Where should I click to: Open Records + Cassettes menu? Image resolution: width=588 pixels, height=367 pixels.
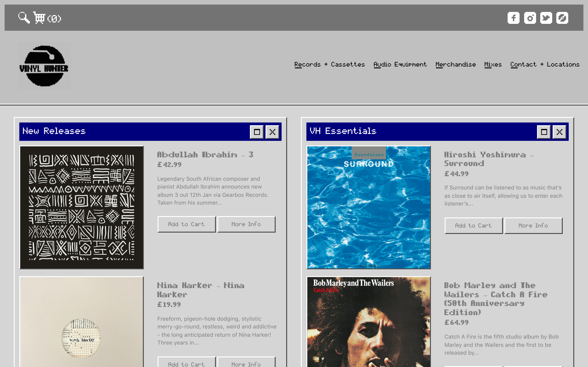click(x=329, y=64)
